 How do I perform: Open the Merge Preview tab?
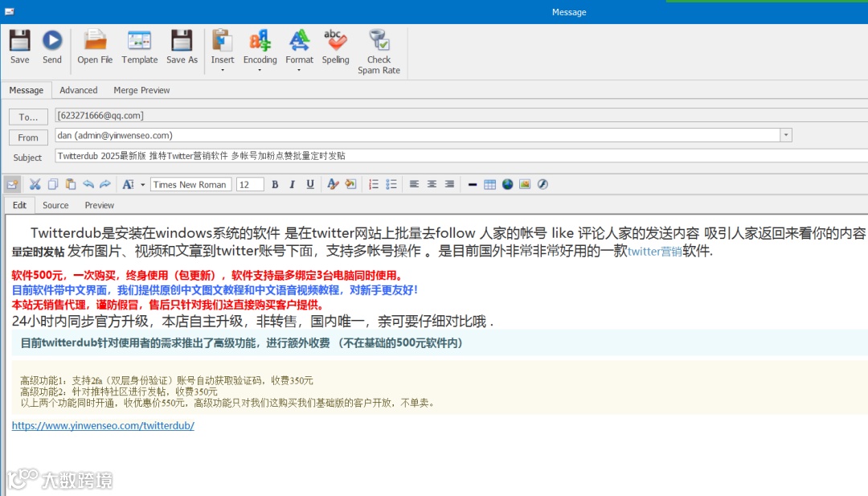tap(141, 90)
